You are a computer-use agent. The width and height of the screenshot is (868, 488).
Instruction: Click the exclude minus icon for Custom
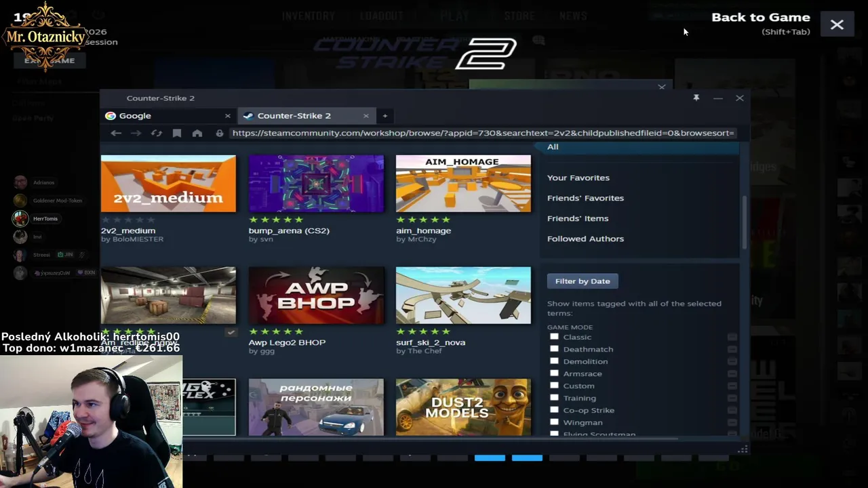[x=732, y=386]
